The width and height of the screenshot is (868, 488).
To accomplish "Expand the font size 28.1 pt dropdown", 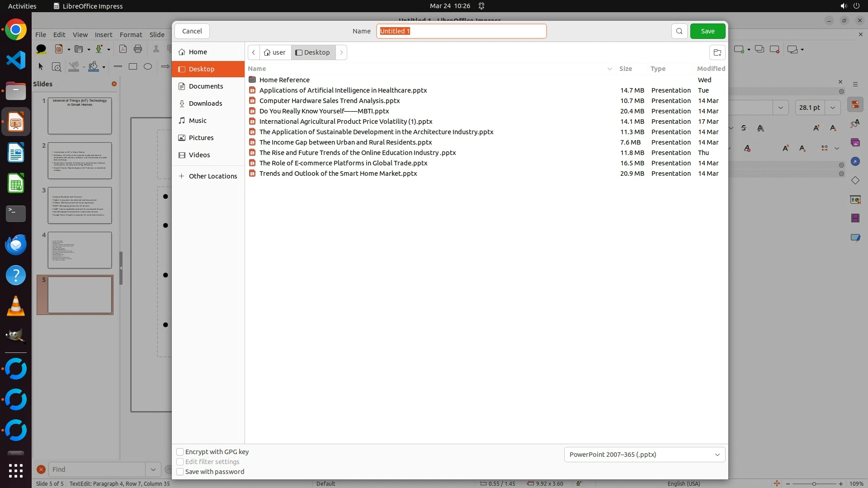I will [832, 108].
